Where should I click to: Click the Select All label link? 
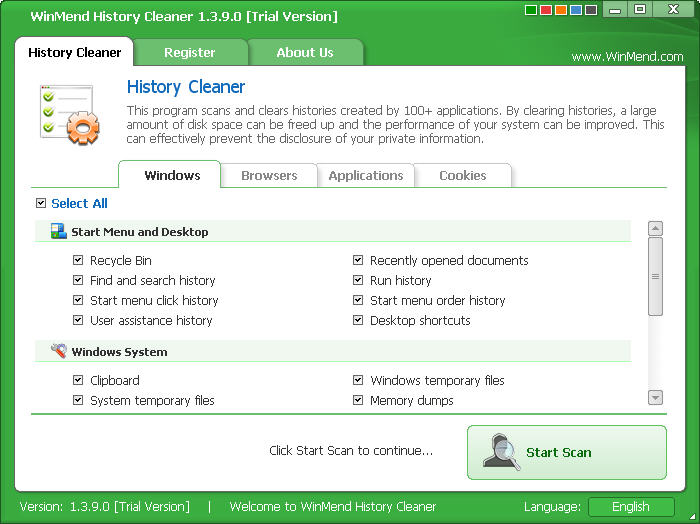(79, 204)
